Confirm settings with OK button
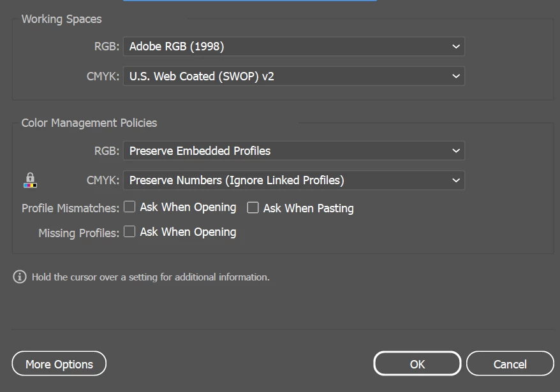Viewport: 560px width, 392px height. (417, 364)
